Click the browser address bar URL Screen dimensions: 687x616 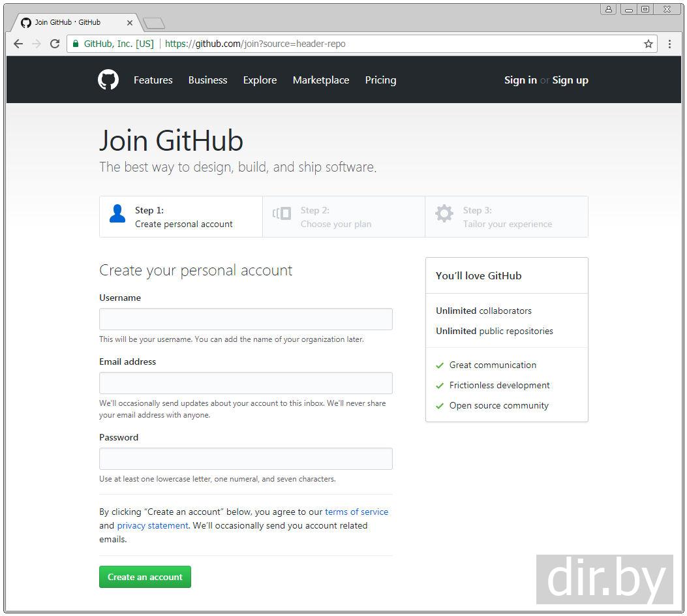(255, 44)
